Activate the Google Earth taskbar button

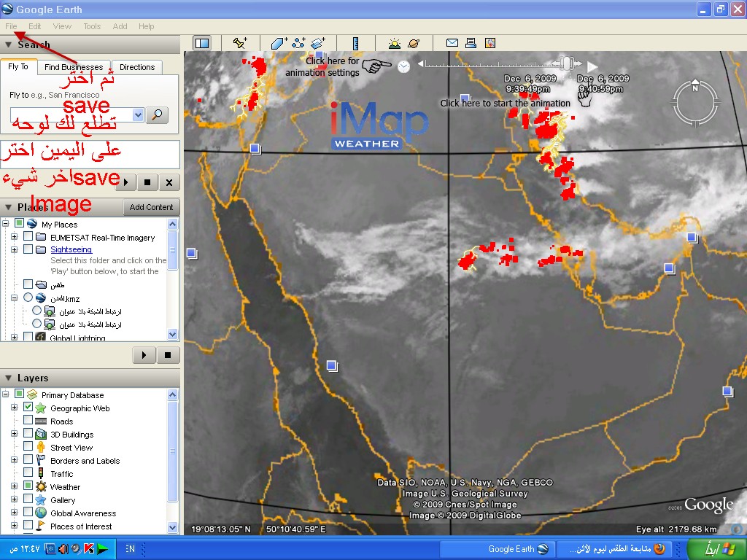(x=496, y=548)
